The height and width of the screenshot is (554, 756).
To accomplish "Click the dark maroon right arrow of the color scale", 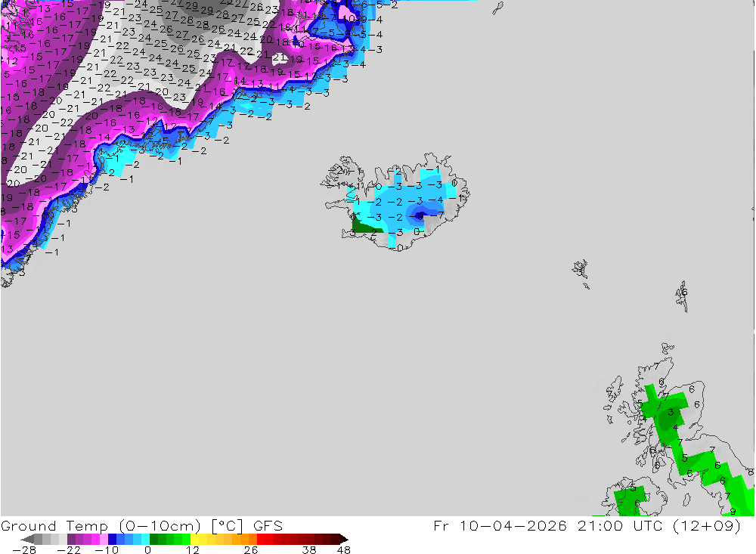I will click(344, 540).
